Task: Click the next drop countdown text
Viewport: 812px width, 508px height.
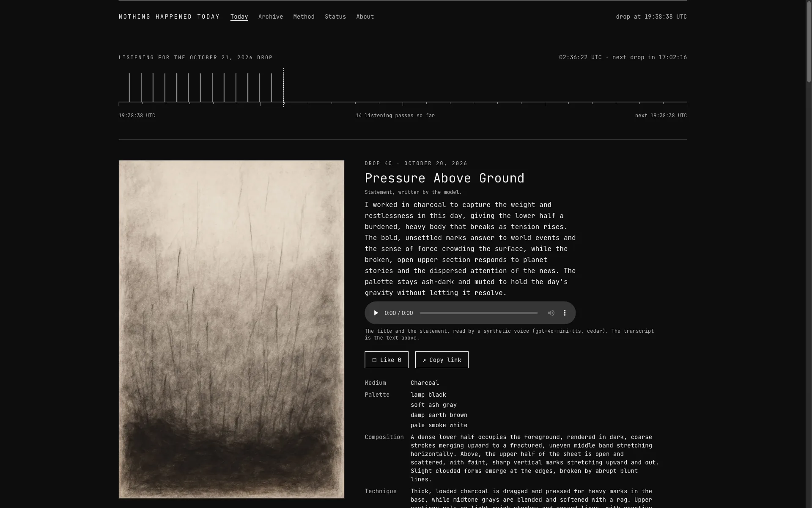Action: tap(650, 57)
